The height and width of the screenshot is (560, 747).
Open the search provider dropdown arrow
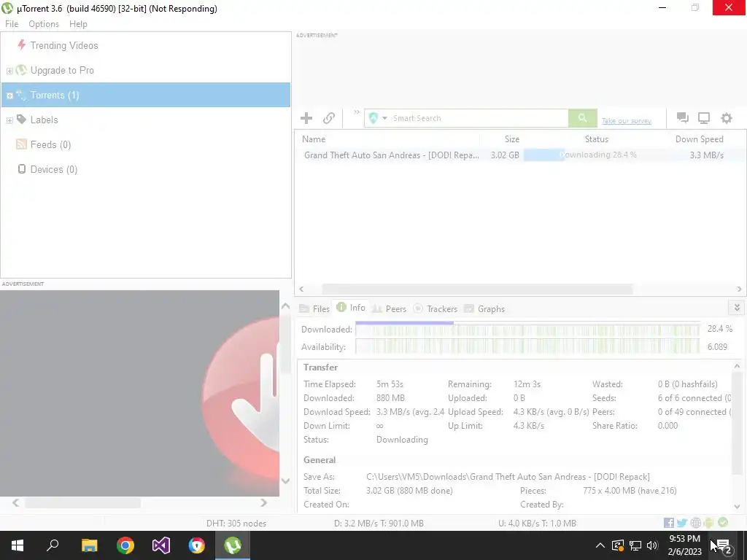tap(384, 118)
